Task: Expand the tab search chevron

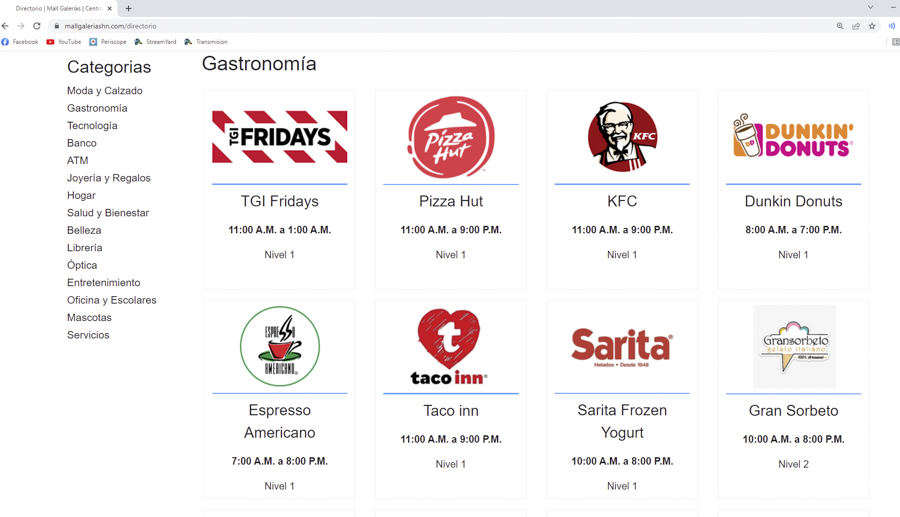Action: point(870,7)
